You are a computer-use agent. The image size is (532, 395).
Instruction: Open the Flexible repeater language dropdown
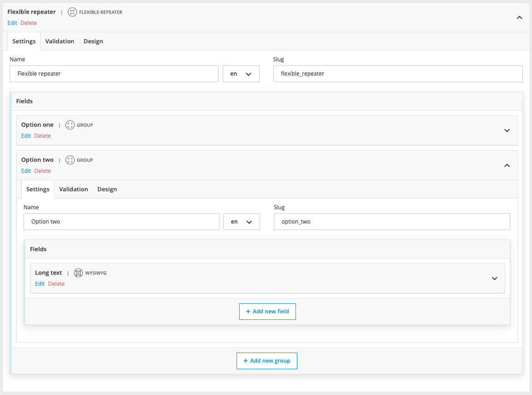[241, 74]
